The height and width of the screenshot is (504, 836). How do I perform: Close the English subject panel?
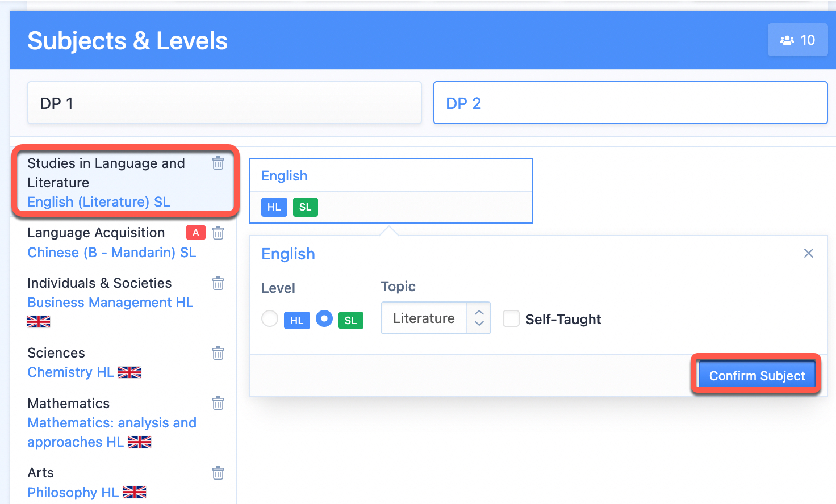pyautogui.click(x=809, y=253)
